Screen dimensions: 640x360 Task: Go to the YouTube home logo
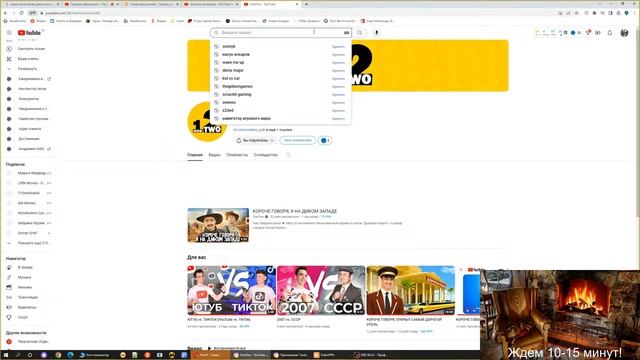coord(29,33)
